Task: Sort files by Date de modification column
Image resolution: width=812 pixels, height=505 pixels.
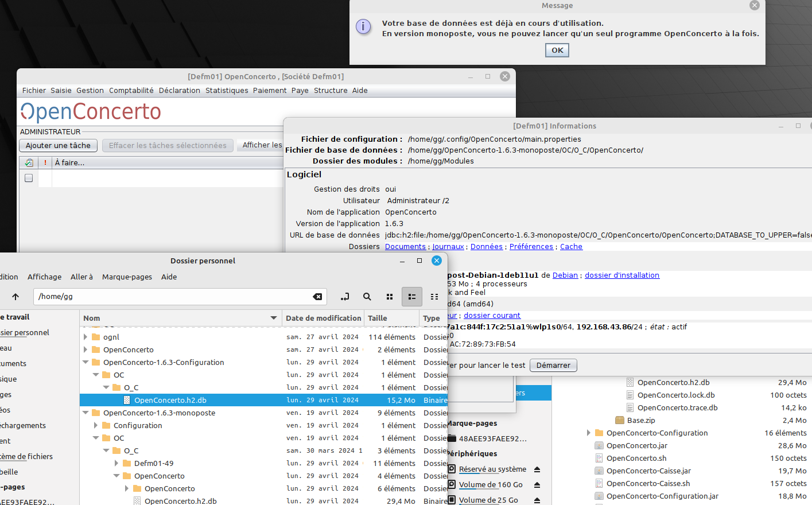Action: click(x=323, y=318)
